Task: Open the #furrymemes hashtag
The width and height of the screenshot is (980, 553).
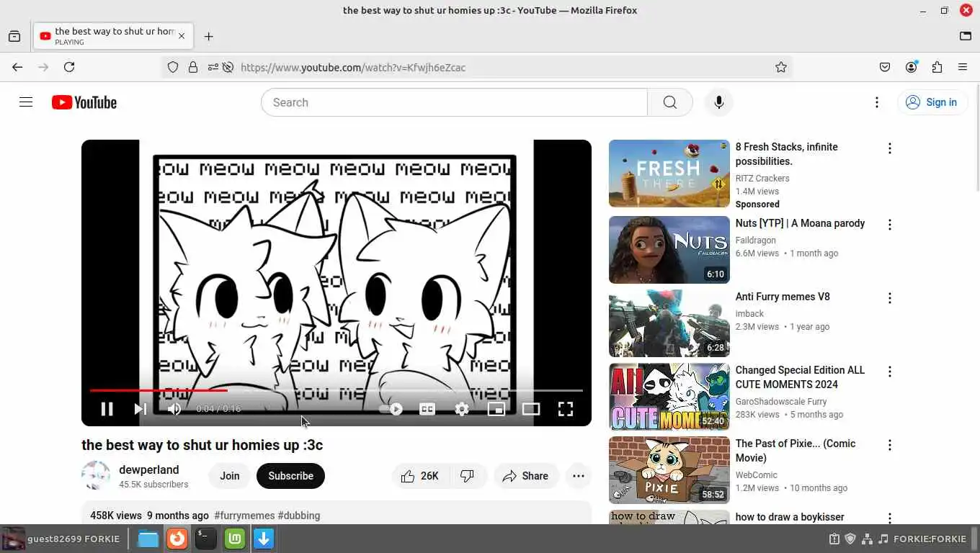Action: pyautogui.click(x=244, y=516)
